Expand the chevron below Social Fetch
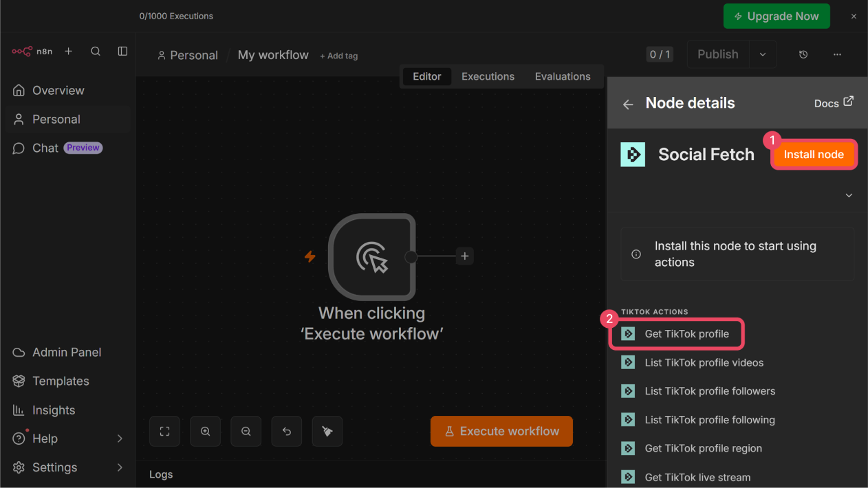 [849, 195]
